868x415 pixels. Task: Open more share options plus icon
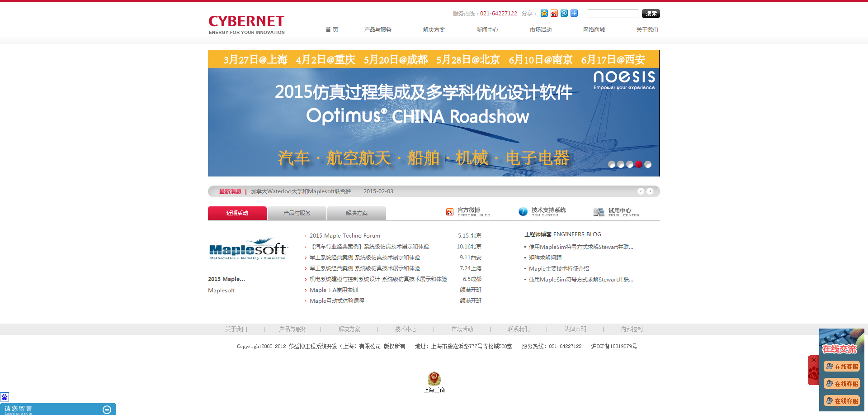pyautogui.click(x=574, y=13)
